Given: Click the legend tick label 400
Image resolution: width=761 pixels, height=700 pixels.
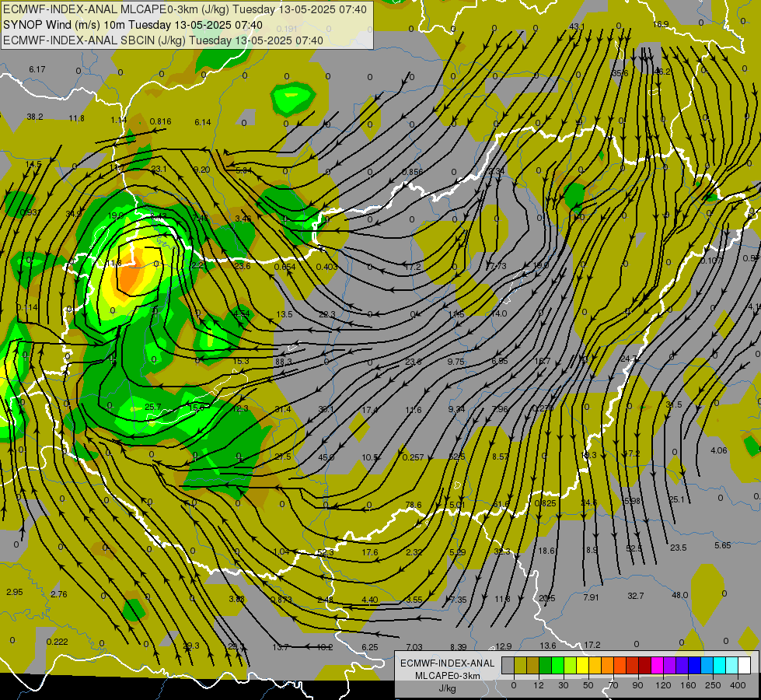Looking at the screenshot, I should click(x=738, y=685).
